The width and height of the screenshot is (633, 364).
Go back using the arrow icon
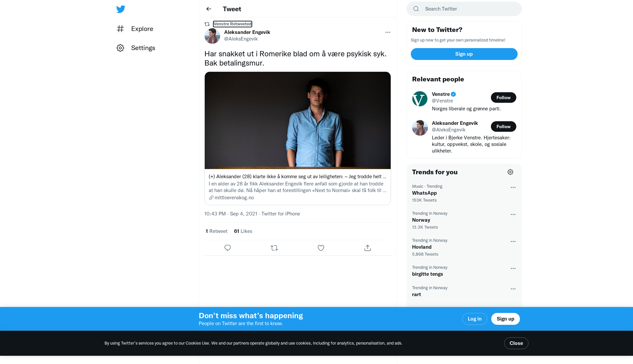pyautogui.click(x=209, y=9)
